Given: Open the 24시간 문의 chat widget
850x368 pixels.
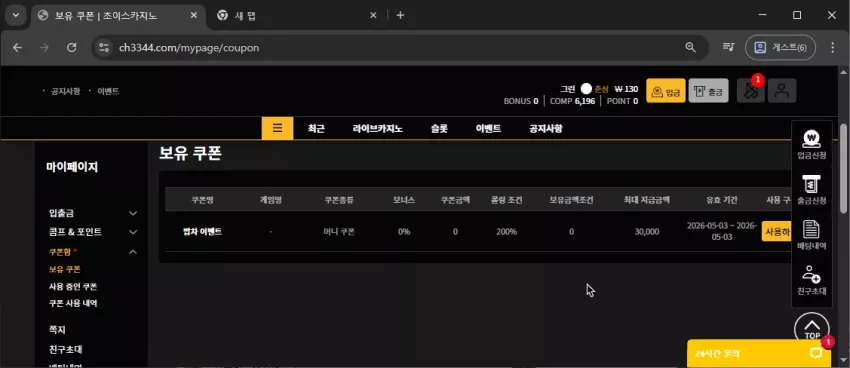Looking at the screenshot, I should tap(758, 353).
